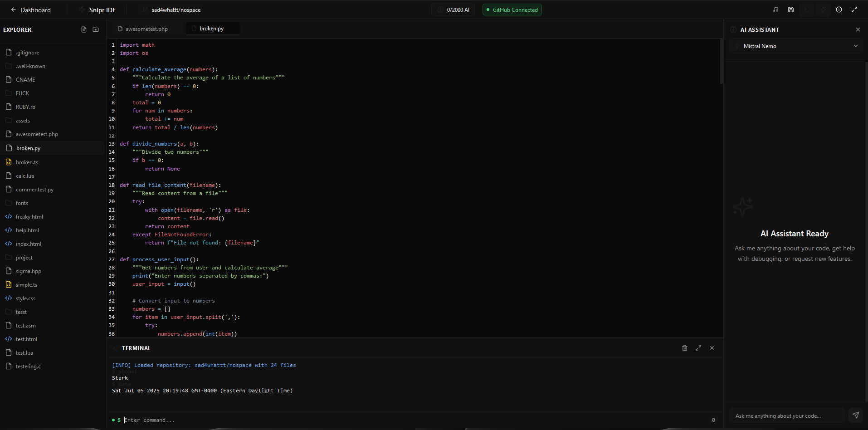Click the code icon next to index.html
Screen dimensions: 868x430
click(9, 244)
